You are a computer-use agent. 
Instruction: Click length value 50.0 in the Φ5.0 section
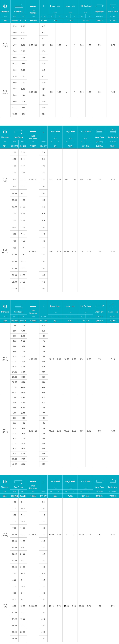(43, 464)
